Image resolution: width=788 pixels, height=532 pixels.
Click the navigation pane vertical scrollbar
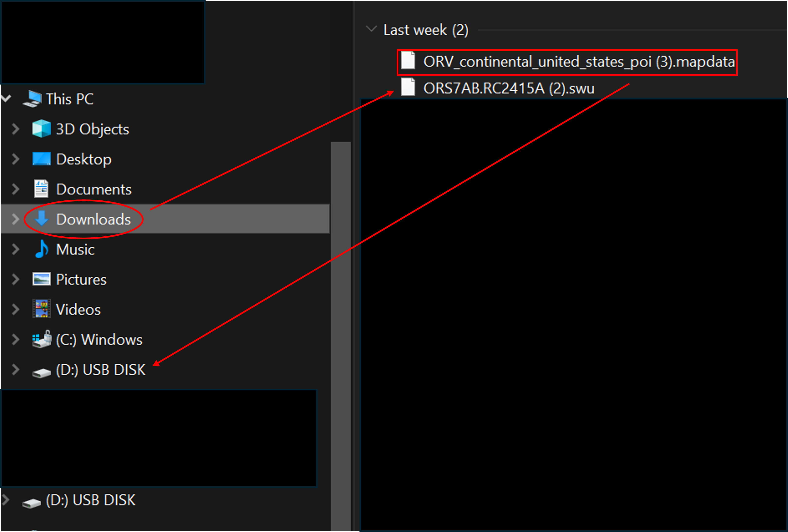click(x=341, y=335)
